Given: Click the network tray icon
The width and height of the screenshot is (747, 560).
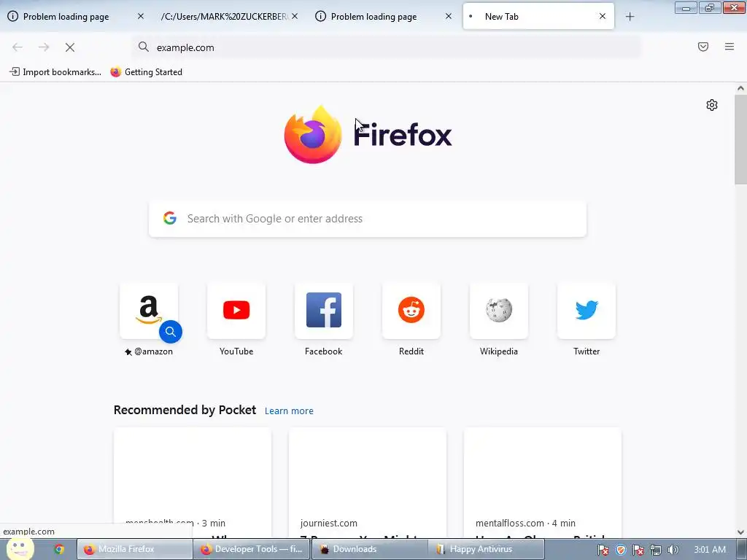Looking at the screenshot, I should pos(656,550).
